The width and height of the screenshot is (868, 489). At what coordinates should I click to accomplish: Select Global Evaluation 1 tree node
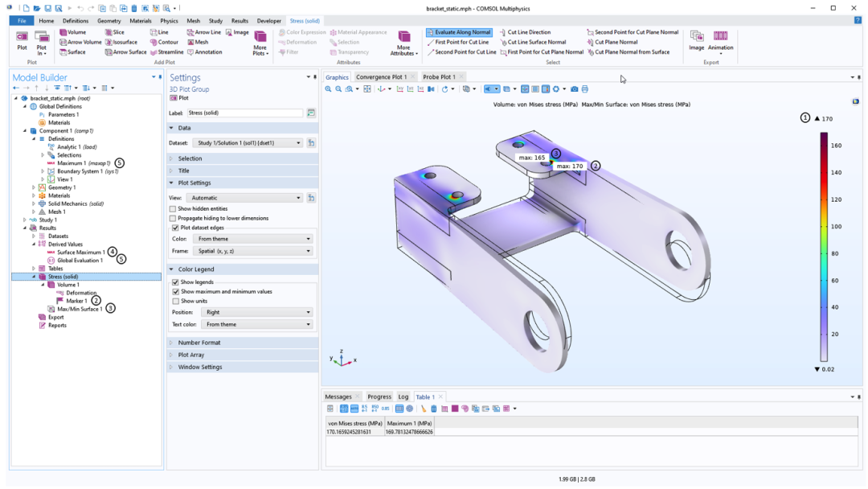80,261
